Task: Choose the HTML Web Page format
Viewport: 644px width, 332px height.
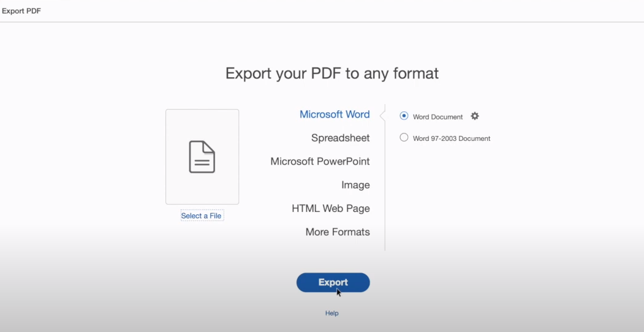Action: coord(331,208)
